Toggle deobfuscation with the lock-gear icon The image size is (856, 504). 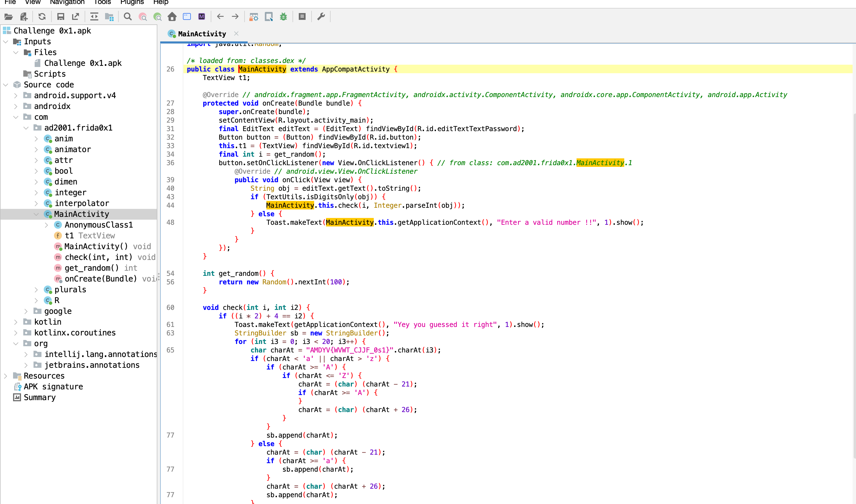[254, 17]
